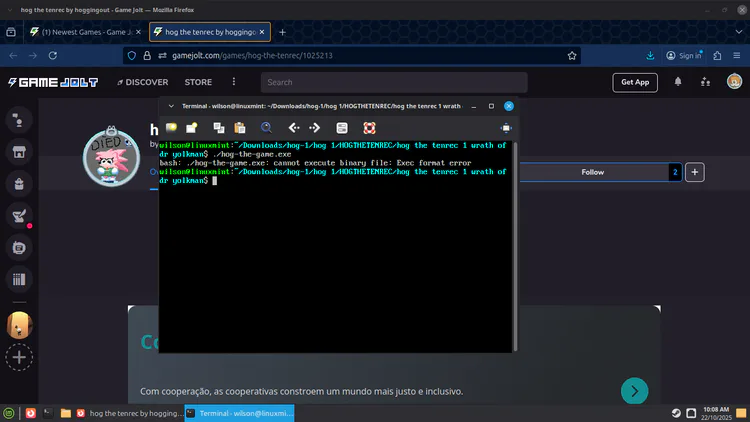
Task: Click the terminal vertical scrollbar
Action: (515, 246)
